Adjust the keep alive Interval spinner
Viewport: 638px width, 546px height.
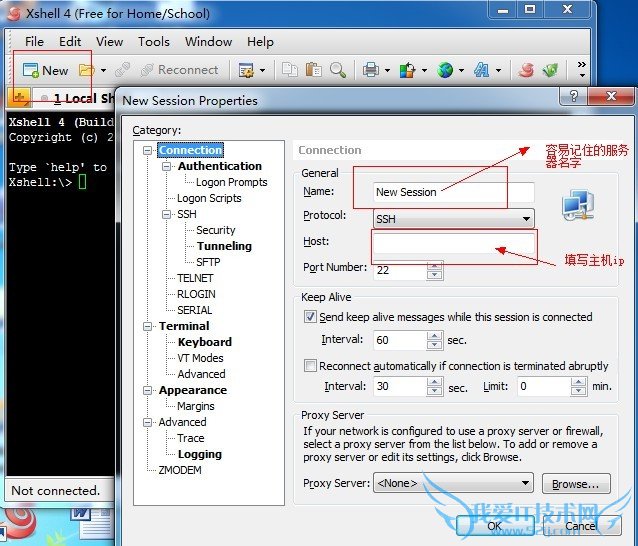(435, 340)
